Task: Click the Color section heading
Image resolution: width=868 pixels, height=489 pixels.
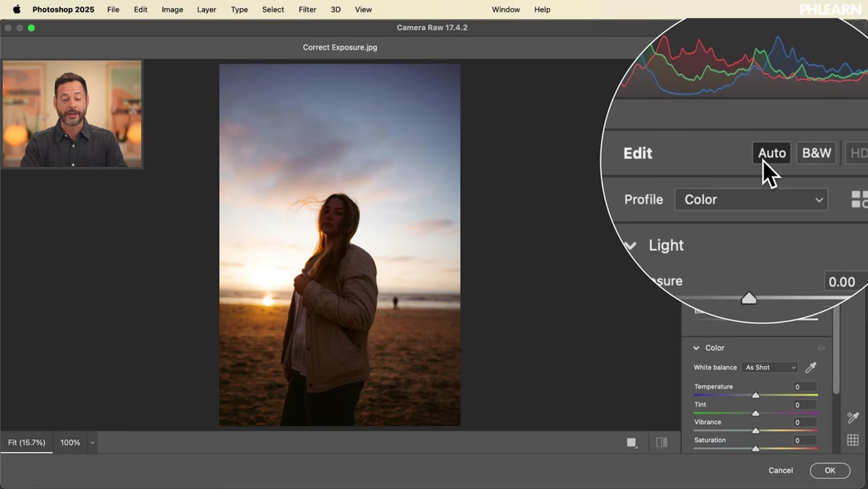Action: [x=715, y=348]
